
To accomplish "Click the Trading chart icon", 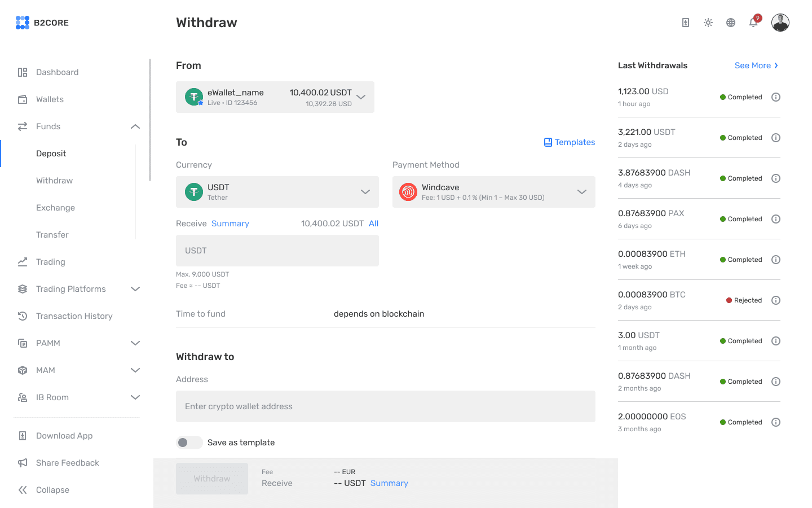I will click(x=23, y=262).
